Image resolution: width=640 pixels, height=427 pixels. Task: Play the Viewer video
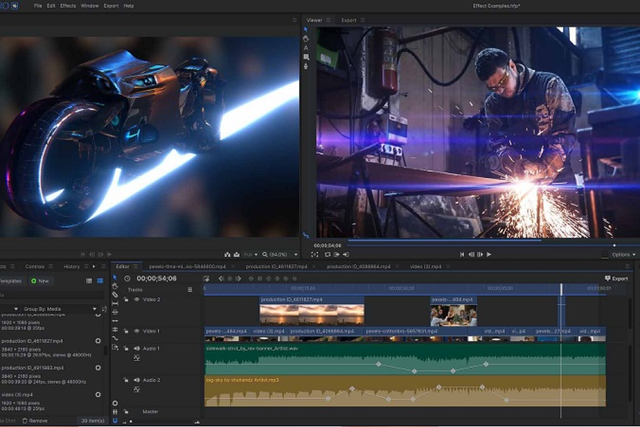(489, 254)
